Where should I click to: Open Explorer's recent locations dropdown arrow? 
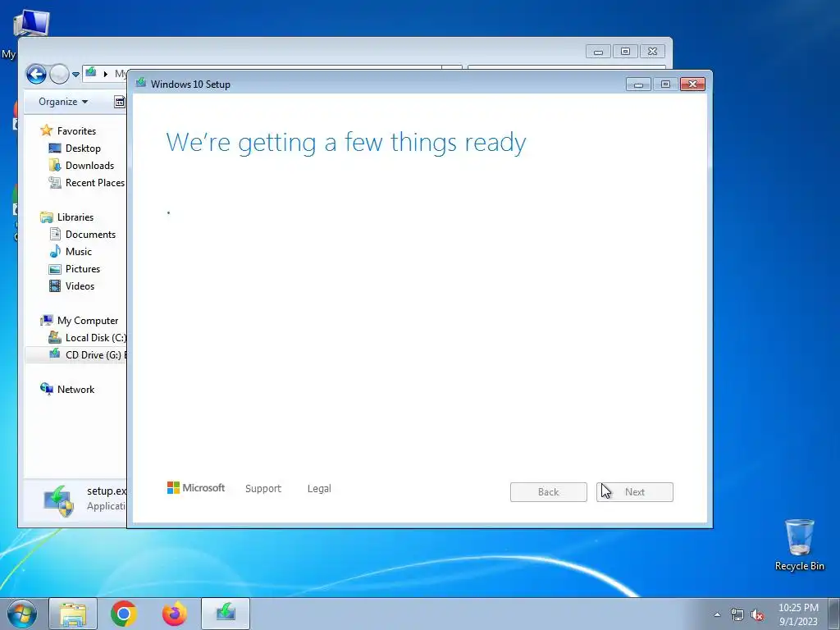(x=75, y=75)
